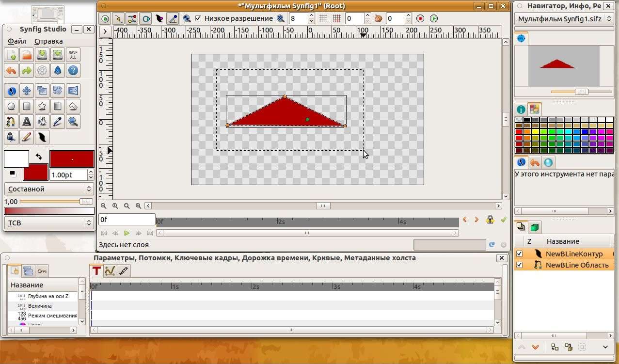Open the Файл menu
This screenshot has width=619, height=364.
(x=17, y=41)
